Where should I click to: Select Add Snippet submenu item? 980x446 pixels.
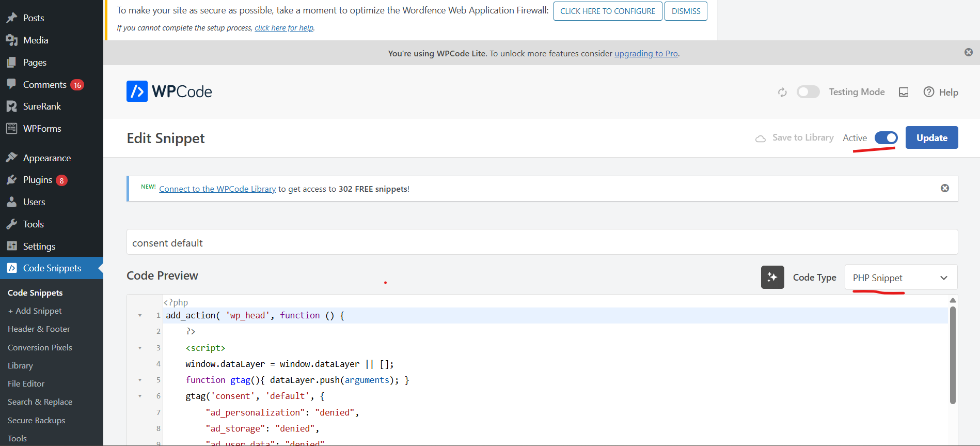[x=35, y=311]
